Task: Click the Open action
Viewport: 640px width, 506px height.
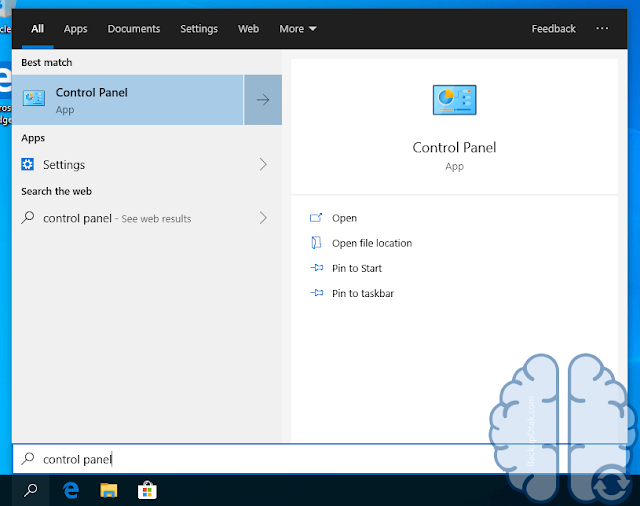Action: pos(344,218)
